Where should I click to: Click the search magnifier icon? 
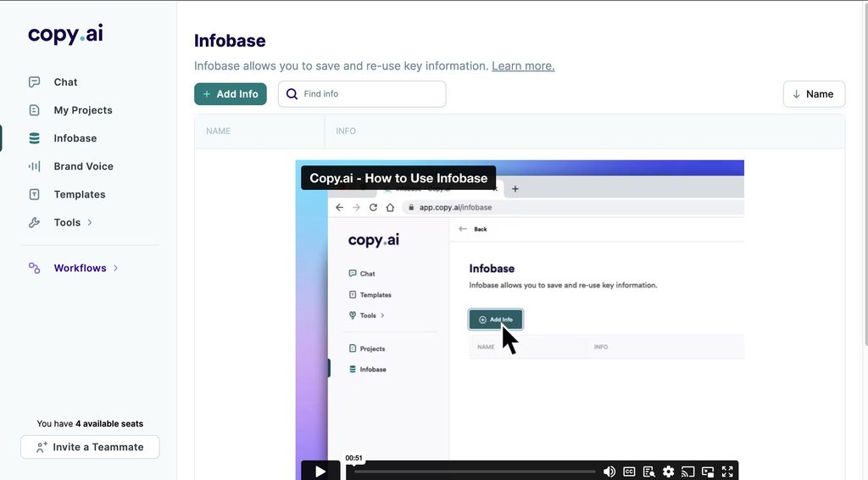[292, 94]
